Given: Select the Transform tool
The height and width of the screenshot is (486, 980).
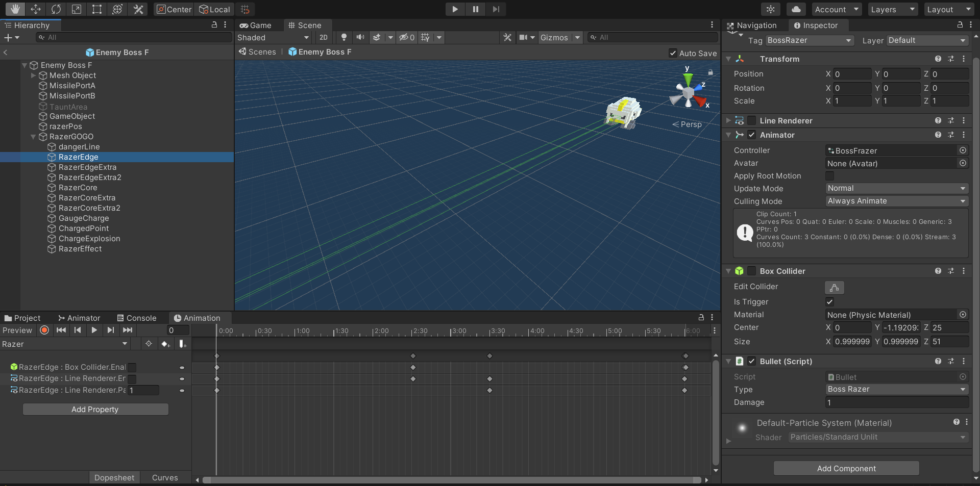Looking at the screenshot, I should [x=117, y=9].
